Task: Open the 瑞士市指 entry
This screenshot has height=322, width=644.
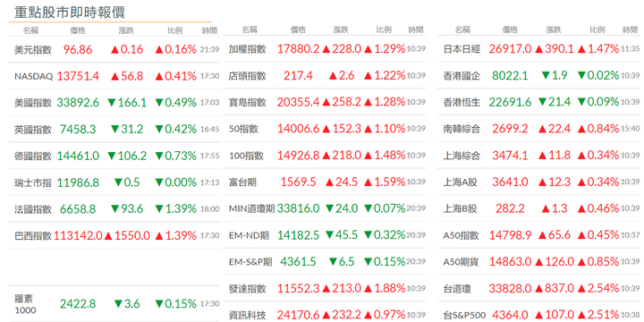Action: point(33,182)
